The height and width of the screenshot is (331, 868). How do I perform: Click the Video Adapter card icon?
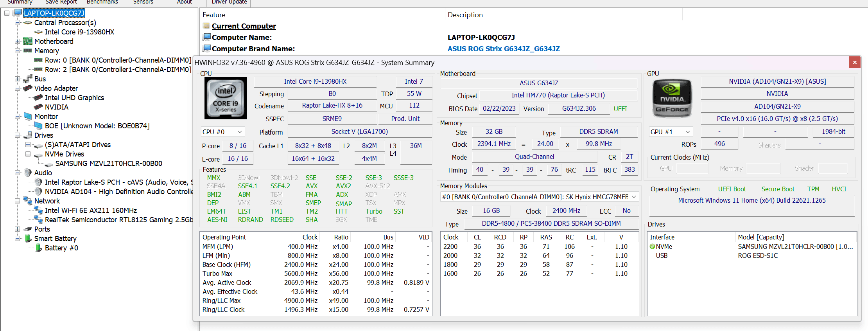point(28,88)
